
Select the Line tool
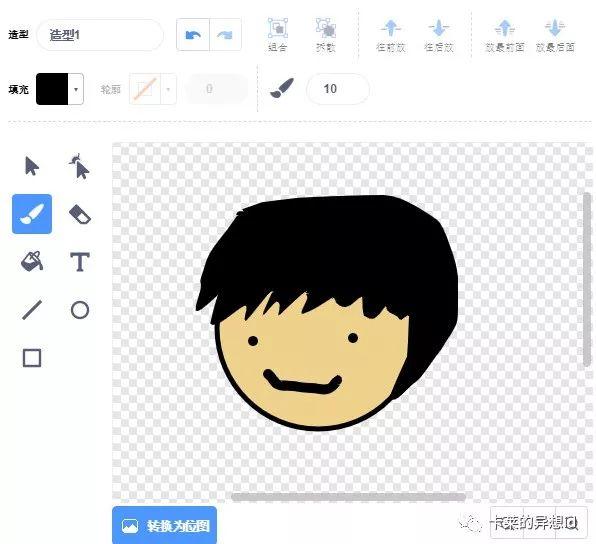click(32, 310)
